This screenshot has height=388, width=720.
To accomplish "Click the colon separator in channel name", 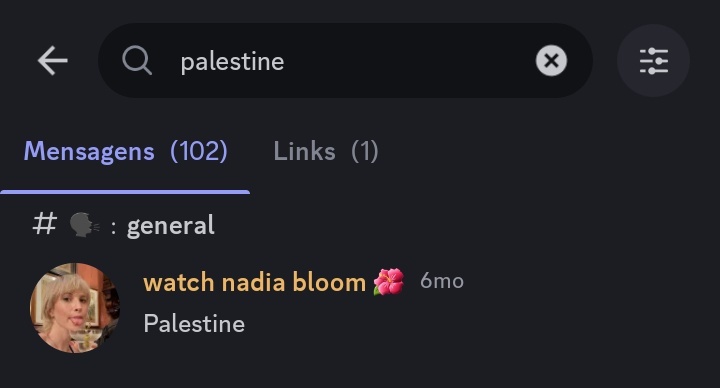I will 113,227.
